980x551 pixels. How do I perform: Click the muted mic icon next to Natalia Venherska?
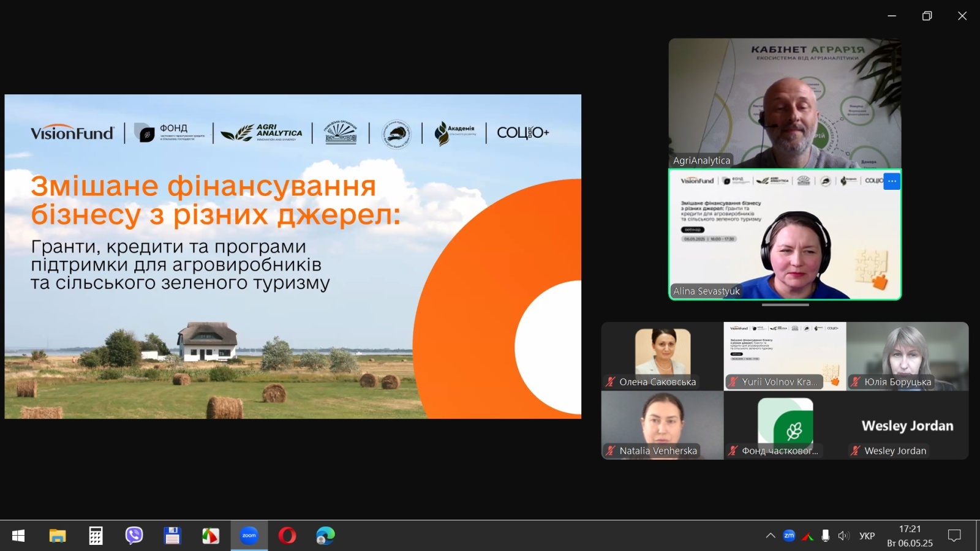click(x=611, y=451)
